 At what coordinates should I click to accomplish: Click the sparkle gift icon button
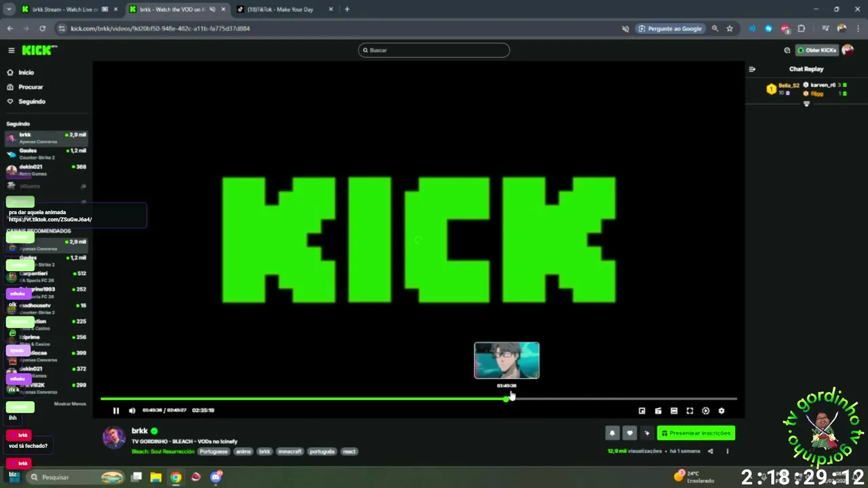point(647,433)
